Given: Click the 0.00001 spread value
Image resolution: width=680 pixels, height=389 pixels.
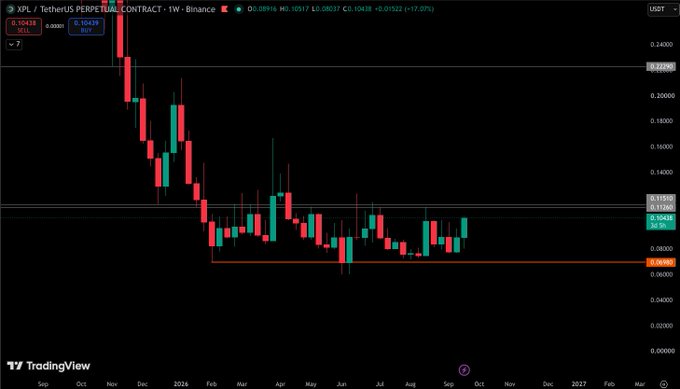Looking at the screenshot, I should click(55, 26).
